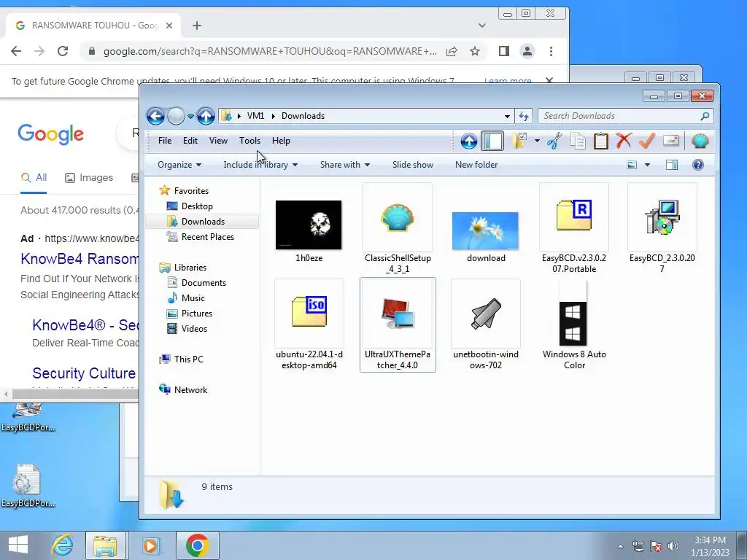Viewport: 747px width, 560px height.
Task: Select Videos library
Action: click(194, 329)
